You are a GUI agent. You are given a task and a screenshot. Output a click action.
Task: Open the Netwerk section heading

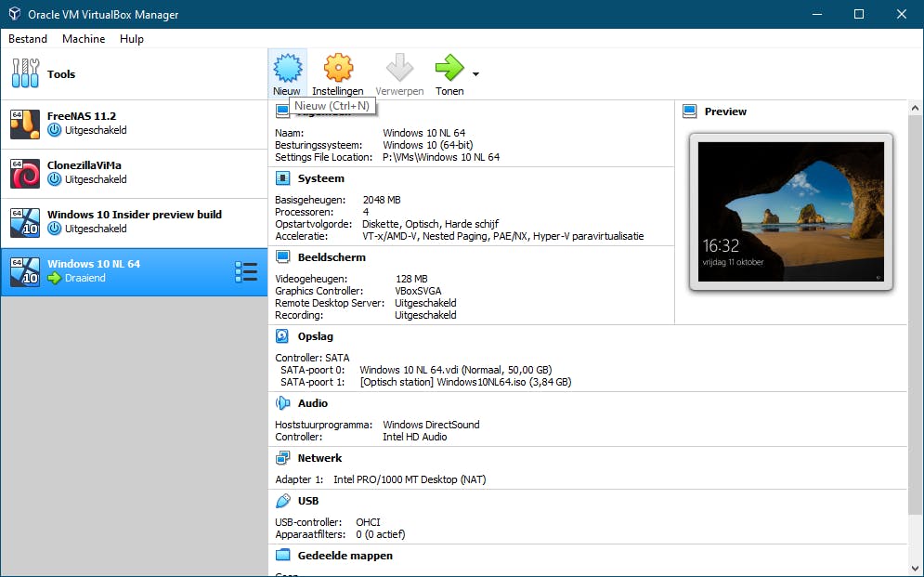pyautogui.click(x=320, y=458)
